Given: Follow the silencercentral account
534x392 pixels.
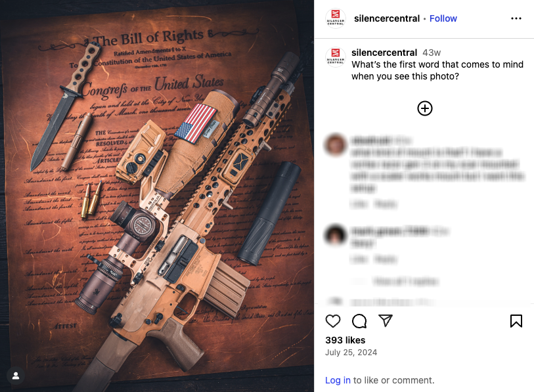Looking at the screenshot, I should pyautogui.click(x=443, y=18).
